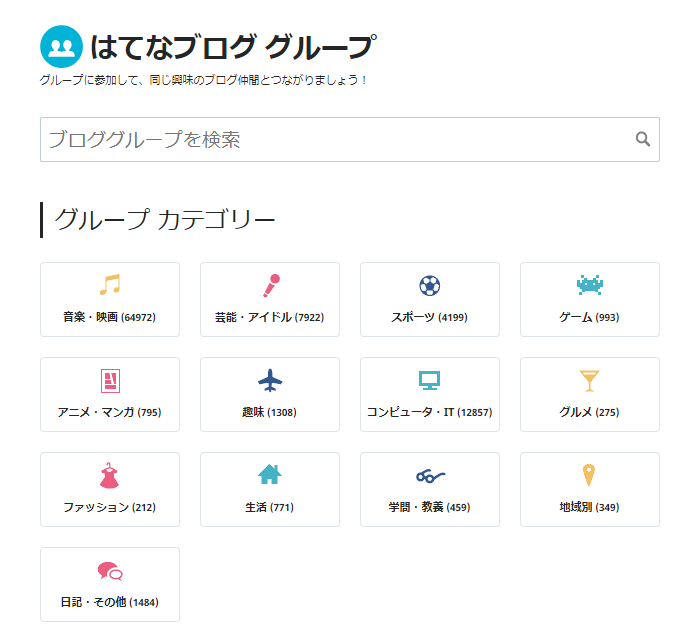Viewport: 677px width, 632px height.
Task: Open the 趣味 (1308) category
Action: (x=270, y=395)
